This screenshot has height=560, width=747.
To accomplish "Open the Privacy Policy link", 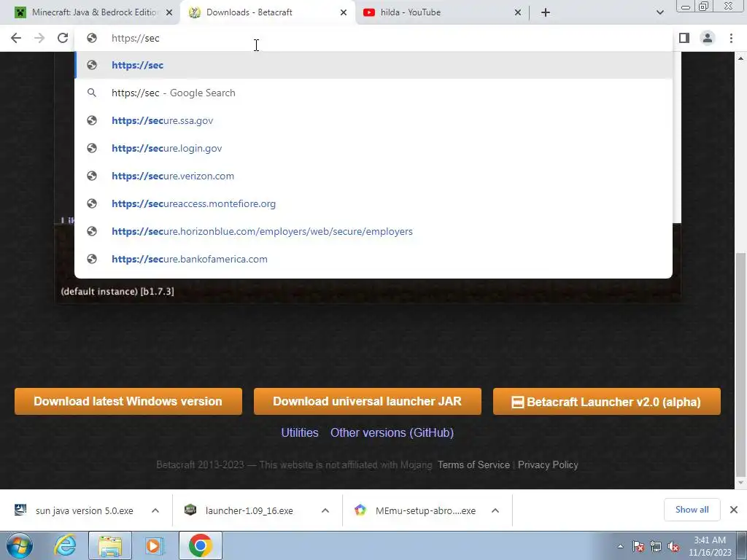I will pos(548,464).
